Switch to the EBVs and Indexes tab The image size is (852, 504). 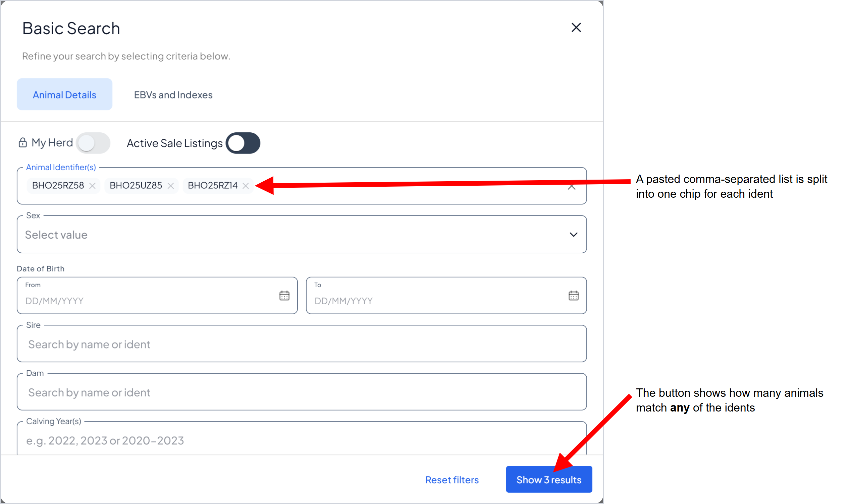pyautogui.click(x=173, y=95)
